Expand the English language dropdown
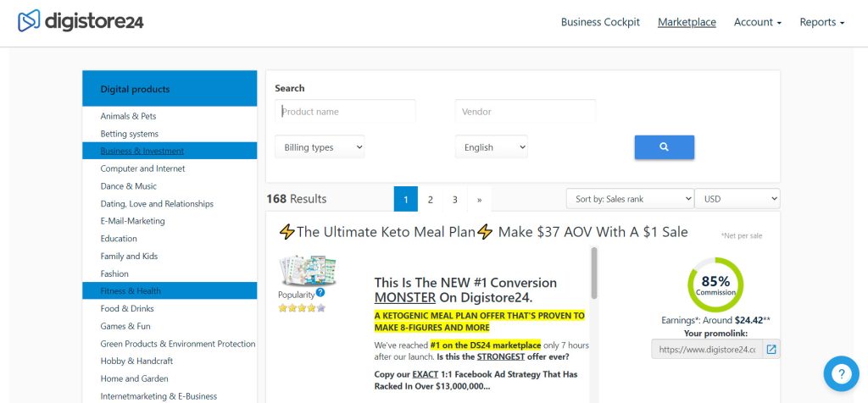Viewport: 868px width, 403px height. pyautogui.click(x=491, y=147)
